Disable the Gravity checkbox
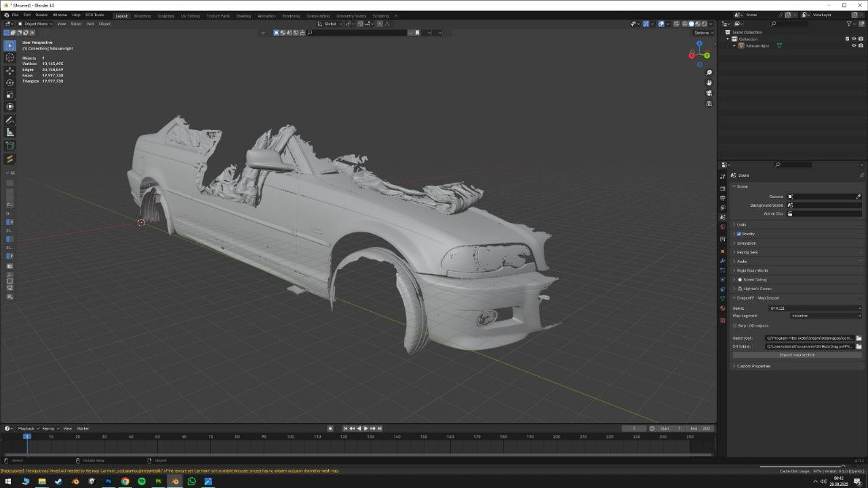 click(738, 234)
